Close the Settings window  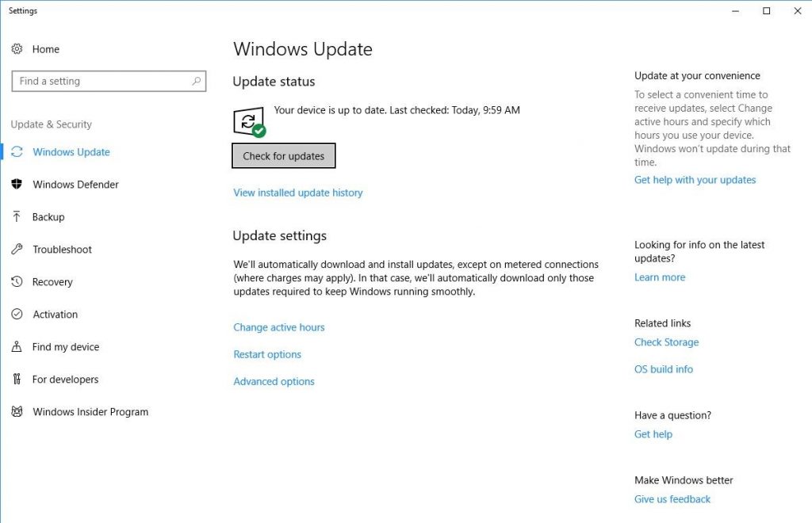[798, 11]
